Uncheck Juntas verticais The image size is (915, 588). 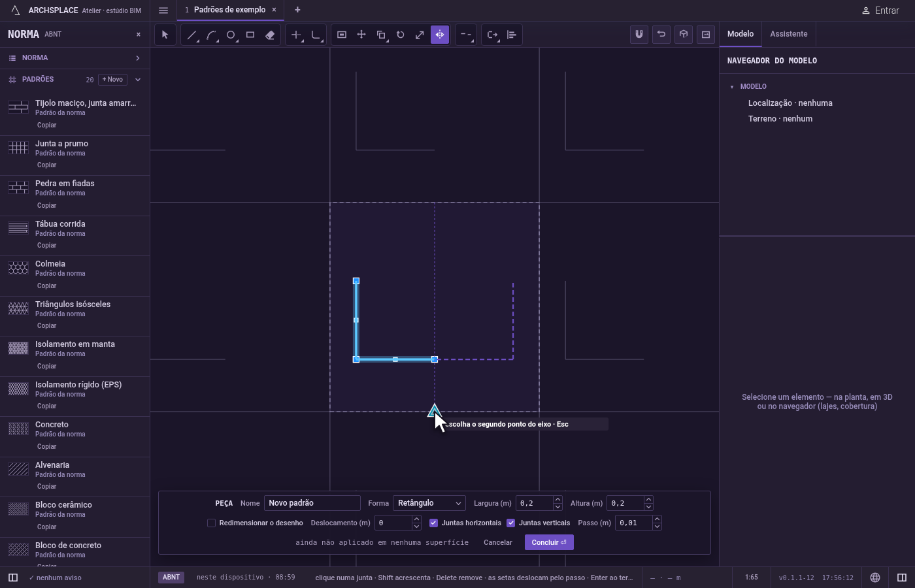point(511,523)
